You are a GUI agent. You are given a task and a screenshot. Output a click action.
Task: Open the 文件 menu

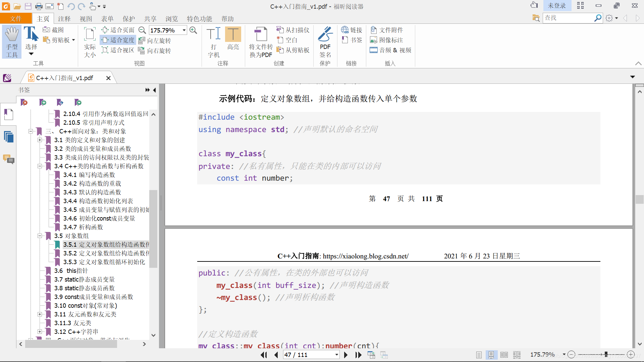click(x=16, y=19)
